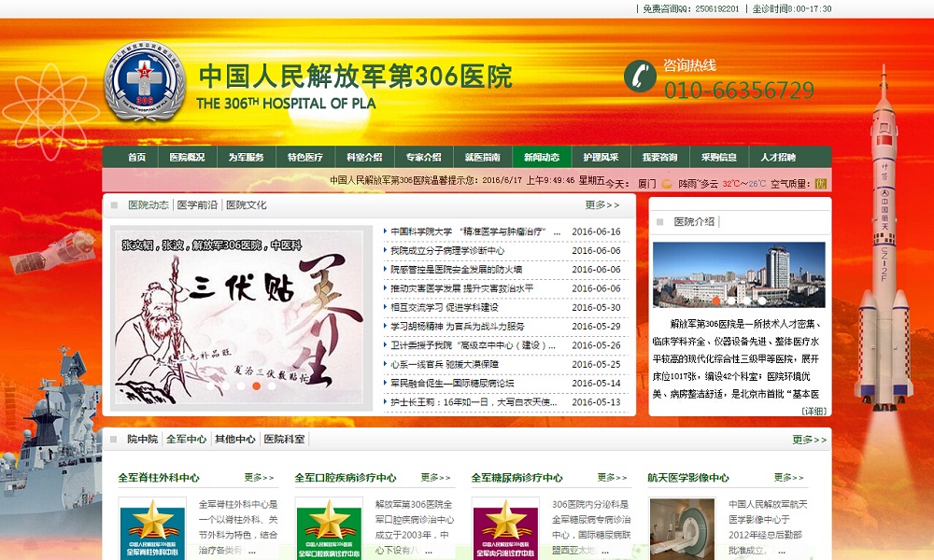Switch to the 院中院 tab
This screenshot has height=560, width=934.
[x=142, y=440]
